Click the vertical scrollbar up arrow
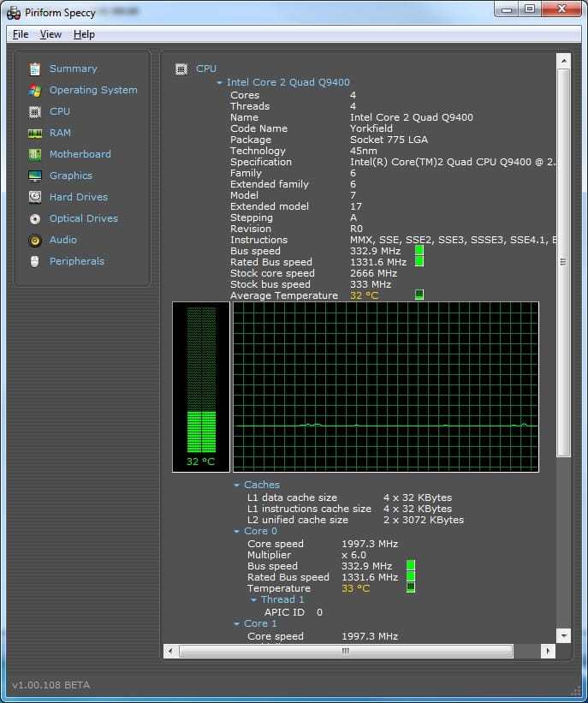Viewport: 588px width, 703px height. point(564,61)
